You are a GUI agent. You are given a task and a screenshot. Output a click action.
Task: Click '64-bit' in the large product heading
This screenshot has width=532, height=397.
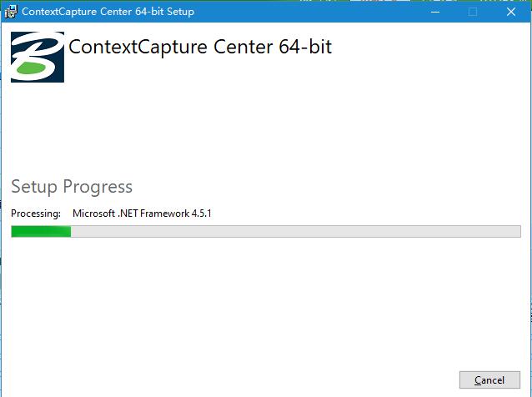click(305, 47)
